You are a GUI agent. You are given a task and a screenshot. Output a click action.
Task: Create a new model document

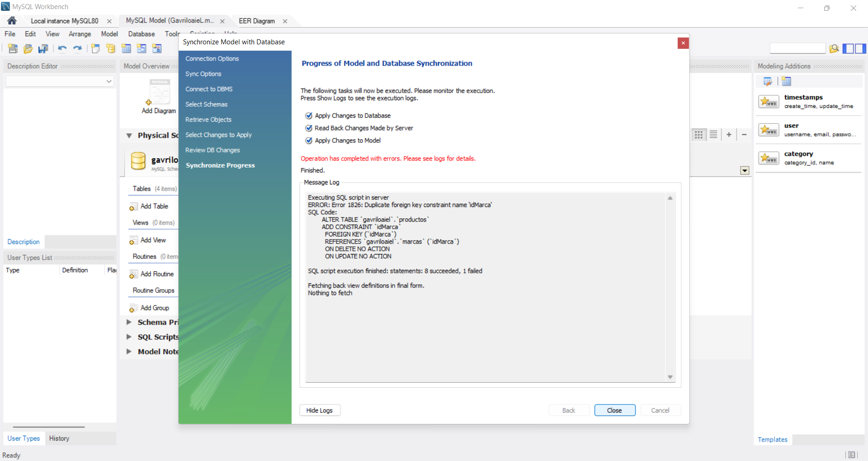pyautogui.click(x=13, y=48)
